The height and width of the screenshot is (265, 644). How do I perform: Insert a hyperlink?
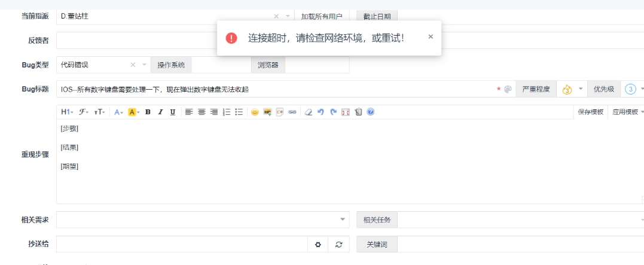point(292,112)
